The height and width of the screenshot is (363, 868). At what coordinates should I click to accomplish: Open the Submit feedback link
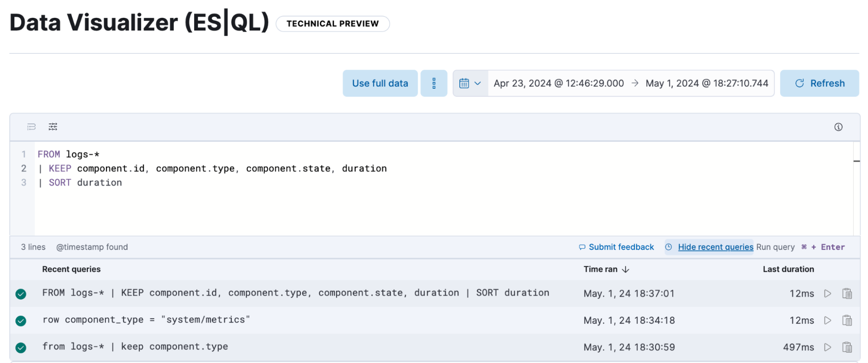click(620, 247)
